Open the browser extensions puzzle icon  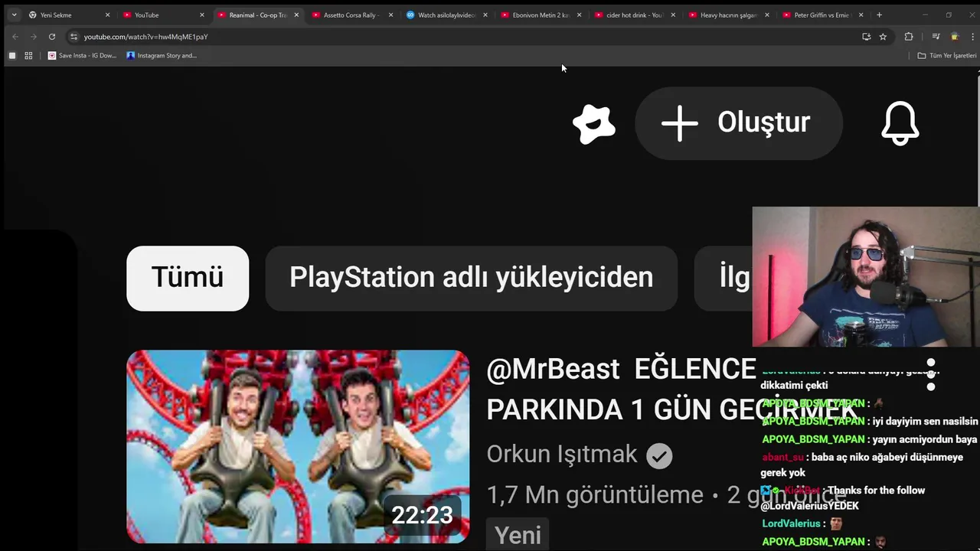pos(909,37)
